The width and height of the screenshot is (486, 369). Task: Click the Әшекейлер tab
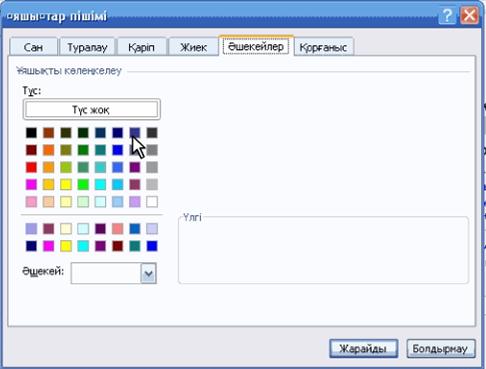pos(256,46)
